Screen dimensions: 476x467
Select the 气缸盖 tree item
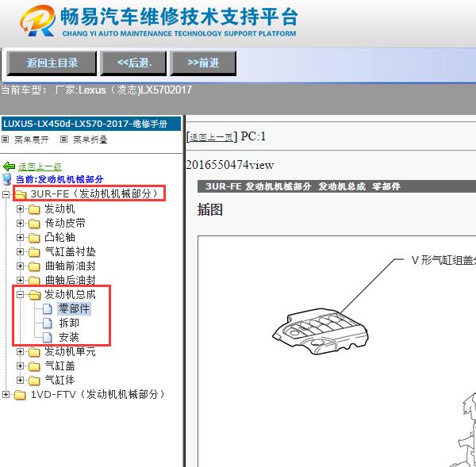(59, 366)
